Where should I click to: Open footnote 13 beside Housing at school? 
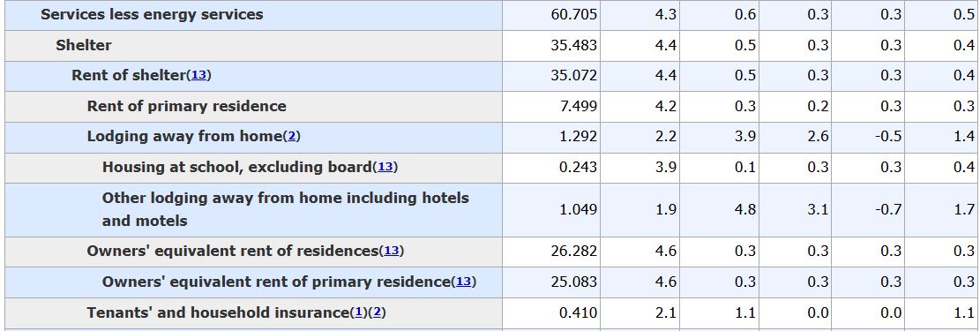385,167
